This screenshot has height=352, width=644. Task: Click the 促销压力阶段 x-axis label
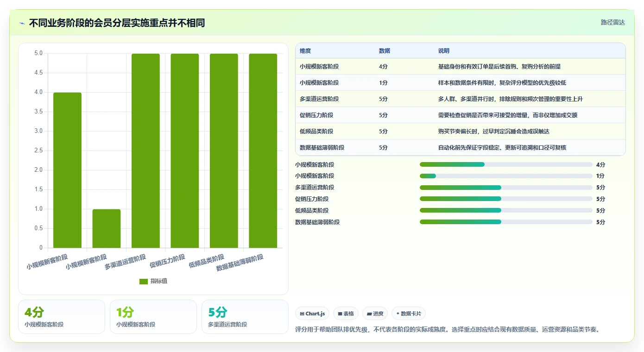pyautogui.click(x=167, y=261)
